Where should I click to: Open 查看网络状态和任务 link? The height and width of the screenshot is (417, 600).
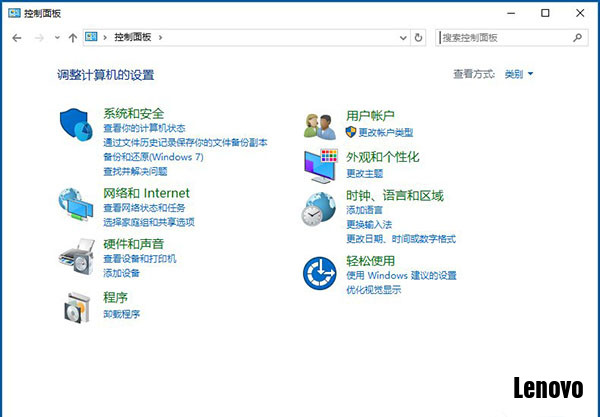[x=144, y=208]
